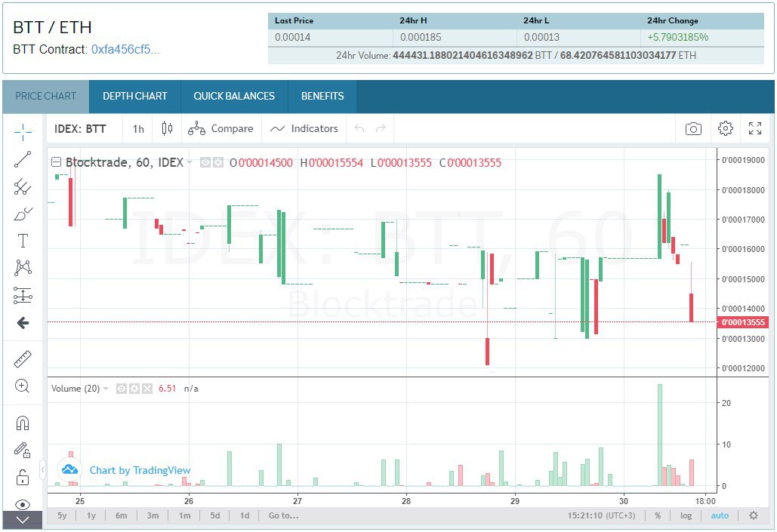Select the pitchfork drawing tool
This screenshot has width=777, height=532.
pyautogui.click(x=23, y=186)
